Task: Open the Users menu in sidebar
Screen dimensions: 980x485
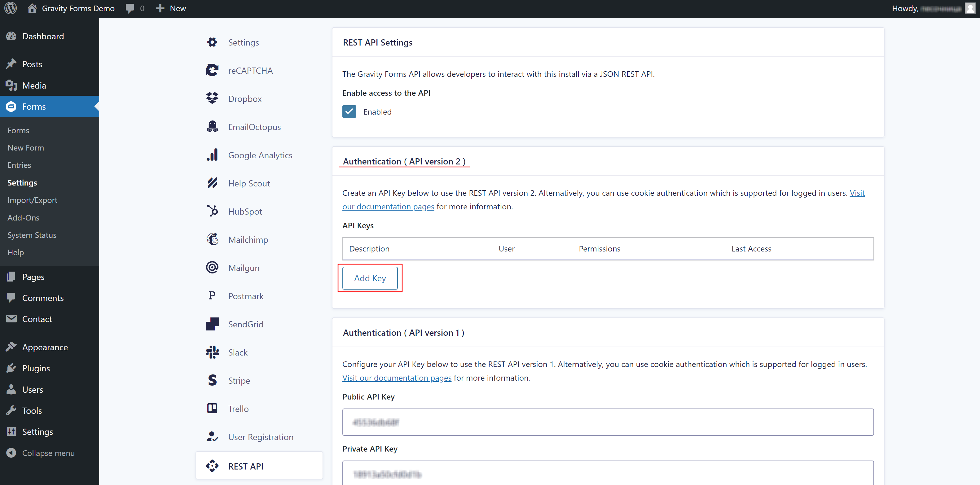Action: click(32, 390)
